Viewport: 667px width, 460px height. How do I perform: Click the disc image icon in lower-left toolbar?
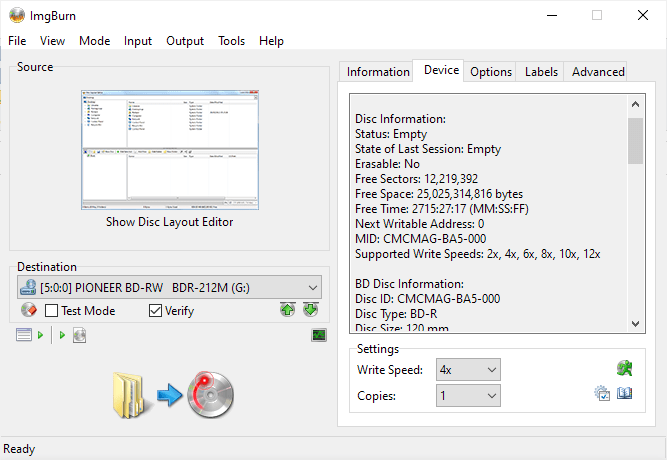click(x=80, y=335)
